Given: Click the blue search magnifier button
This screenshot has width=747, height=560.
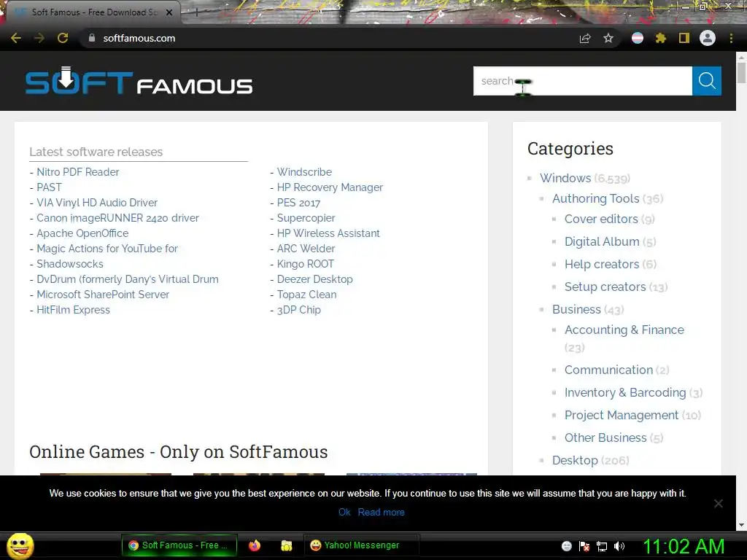Looking at the screenshot, I should [706, 81].
